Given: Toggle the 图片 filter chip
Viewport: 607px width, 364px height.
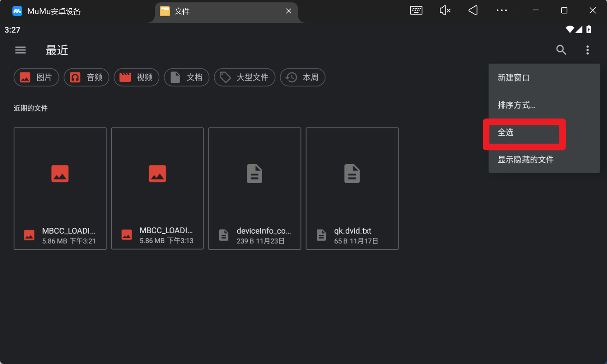Looking at the screenshot, I should (x=36, y=77).
